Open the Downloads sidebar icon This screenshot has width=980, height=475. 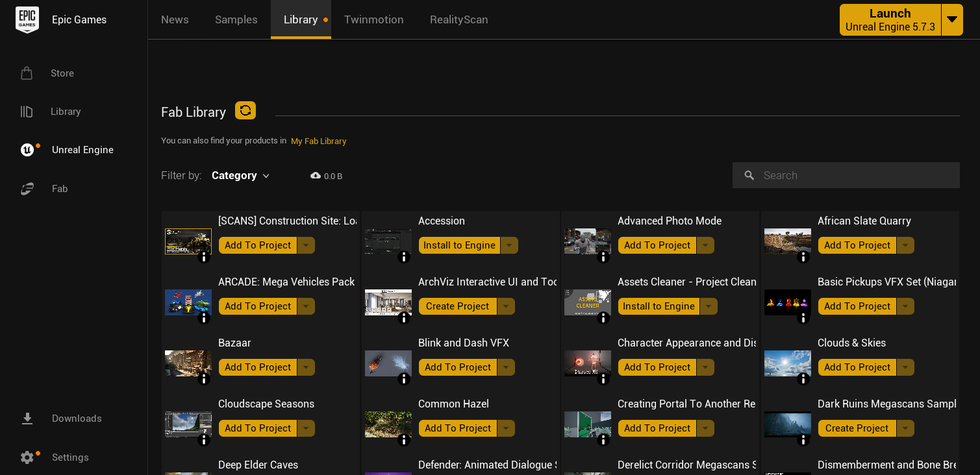click(27, 419)
